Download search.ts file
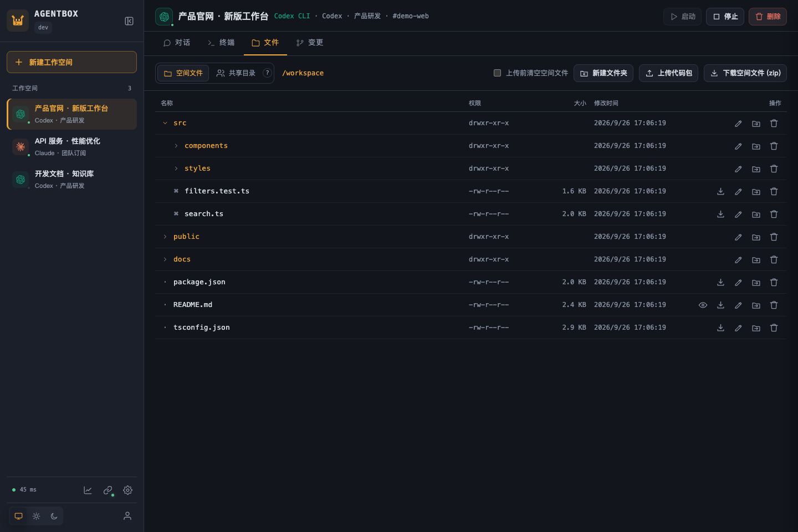This screenshot has height=532, width=798. pyautogui.click(x=720, y=214)
